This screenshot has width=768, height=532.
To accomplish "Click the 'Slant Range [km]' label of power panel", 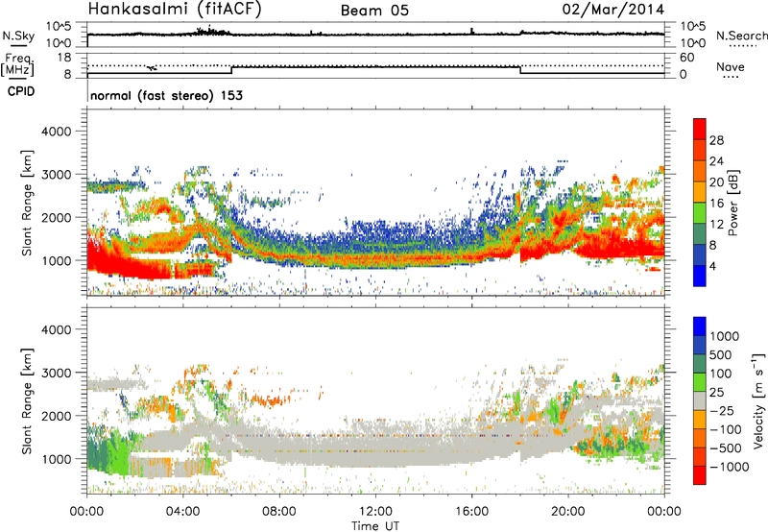I will coord(27,203).
